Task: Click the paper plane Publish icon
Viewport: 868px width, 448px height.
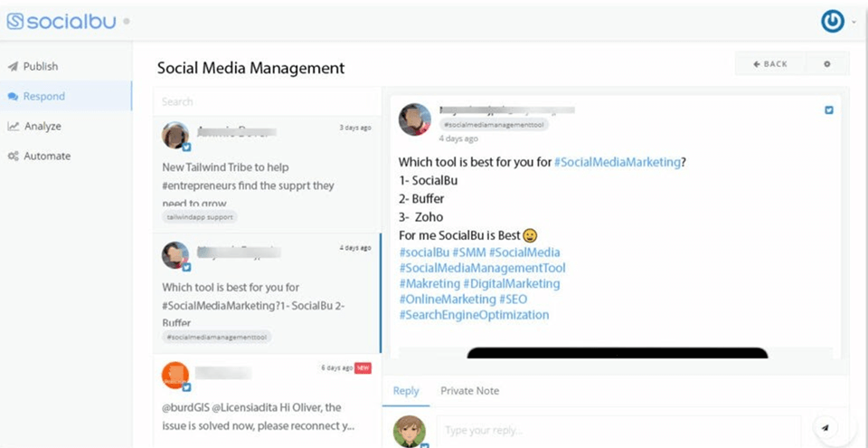Action: tap(13, 67)
